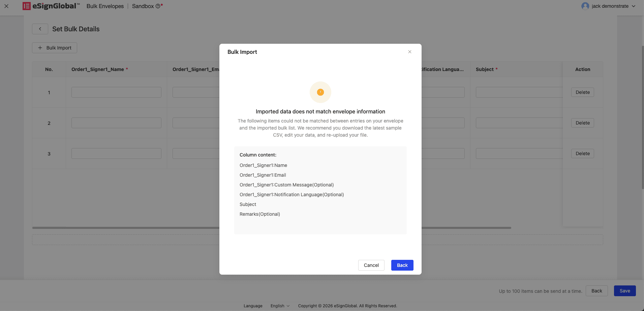Click the X icon at top-left corner
Viewport: 644px width, 311px height.
pos(6,6)
